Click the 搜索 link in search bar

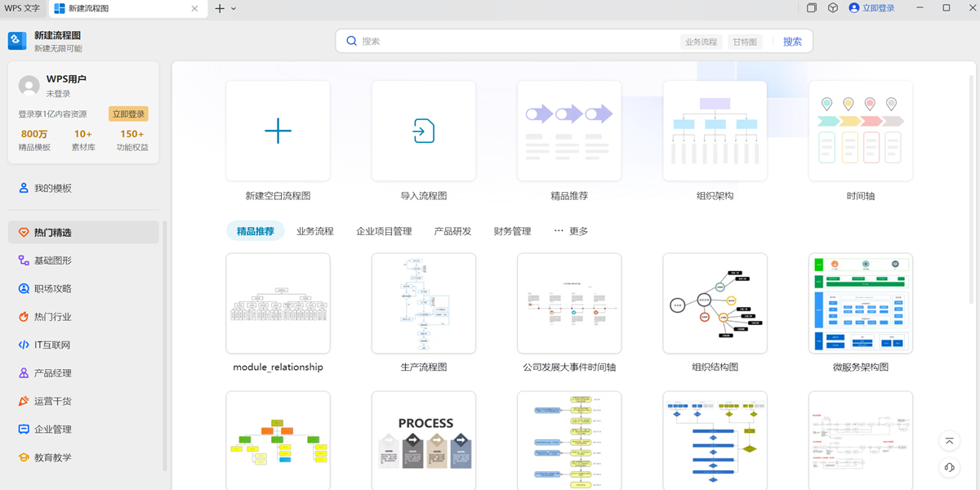792,42
